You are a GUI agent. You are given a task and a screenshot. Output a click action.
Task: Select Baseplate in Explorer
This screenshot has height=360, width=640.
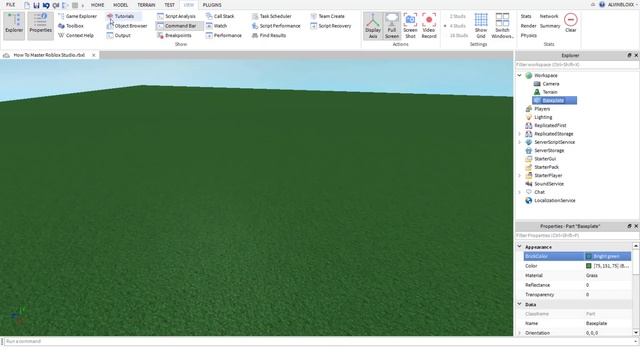coord(554,100)
